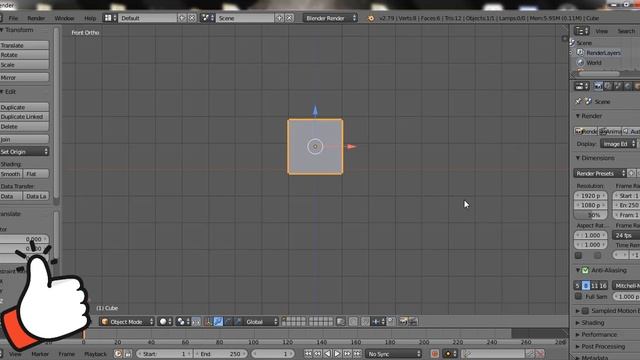Click the OpenGL render image icon
This screenshot has width=640, height=360.
point(403,322)
